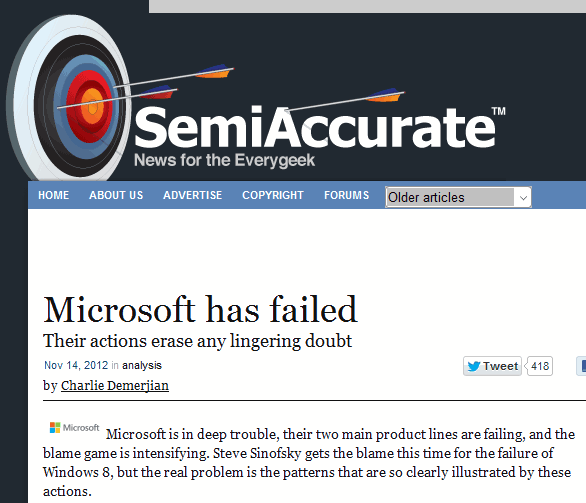Open the COPYRIGHT page
Viewport: 586px width, 503px height.
pyautogui.click(x=273, y=195)
